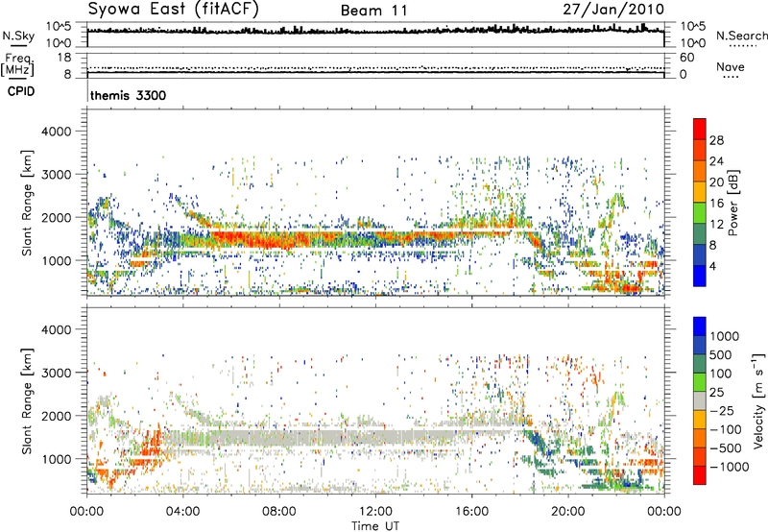Click the '08:00' time axis label
Viewport: 768px width, 532px height.
pyautogui.click(x=279, y=512)
